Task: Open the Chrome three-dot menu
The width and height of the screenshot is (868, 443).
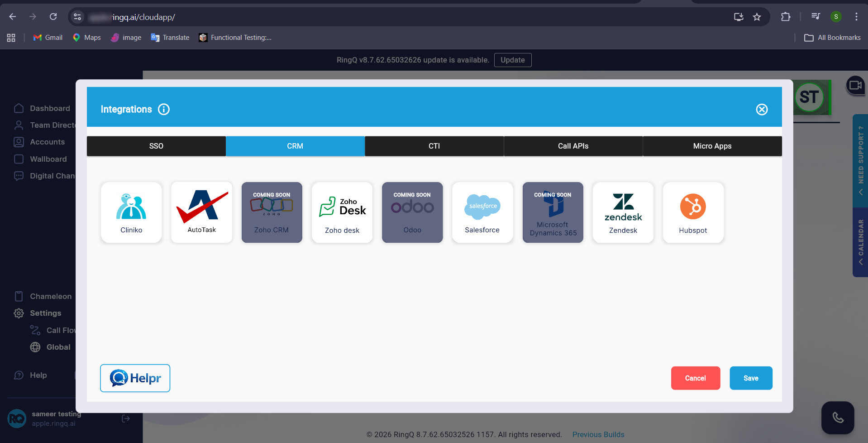Action: pos(856,17)
